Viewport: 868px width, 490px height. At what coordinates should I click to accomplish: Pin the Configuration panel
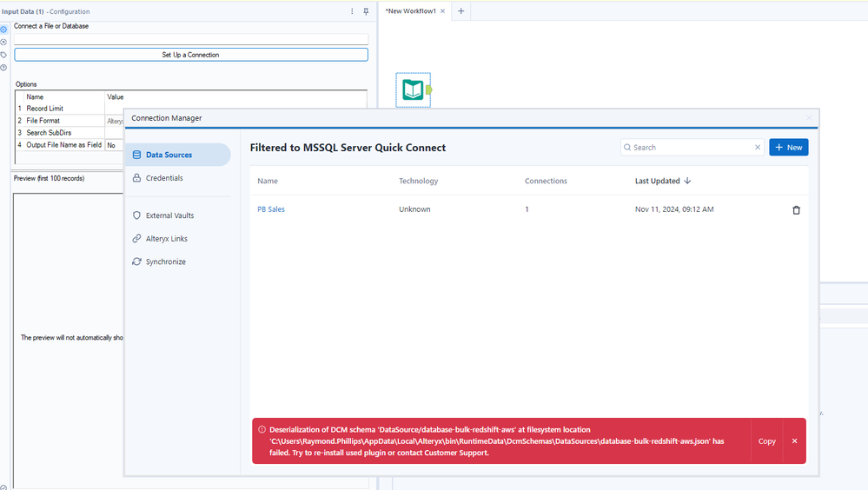click(366, 11)
